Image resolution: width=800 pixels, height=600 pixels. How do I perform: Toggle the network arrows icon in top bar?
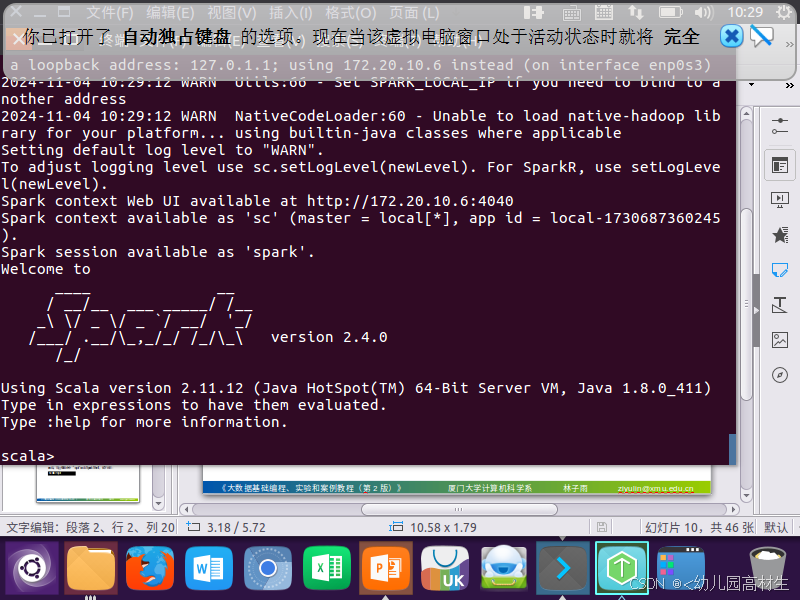click(x=637, y=10)
